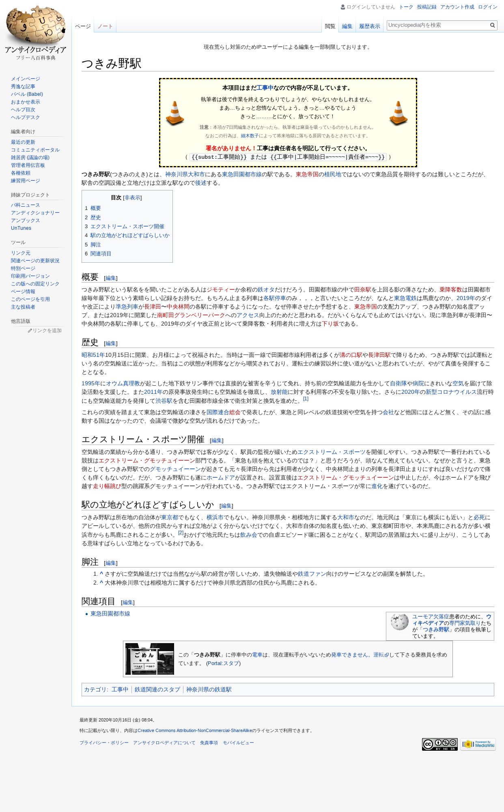Open アンディクショナリー link

pos(35,213)
